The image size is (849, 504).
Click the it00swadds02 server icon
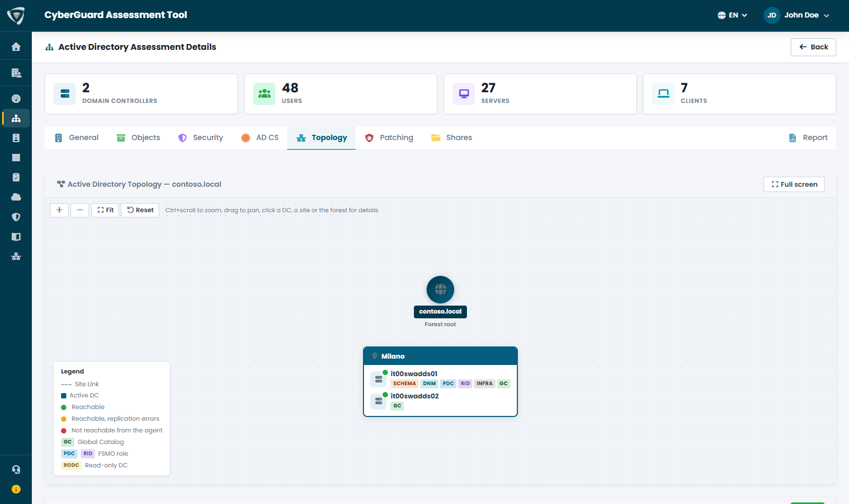click(378, 402)
